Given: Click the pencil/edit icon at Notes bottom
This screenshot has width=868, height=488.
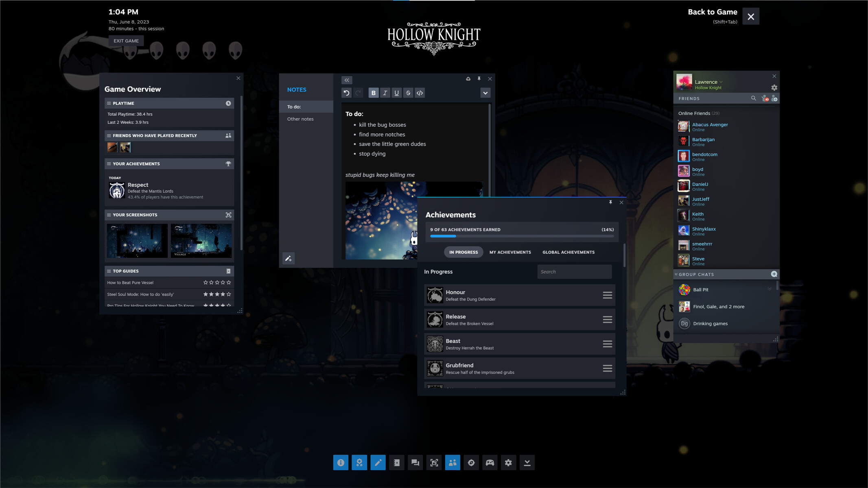Looking at the screenshot, I should coord(289,258).
